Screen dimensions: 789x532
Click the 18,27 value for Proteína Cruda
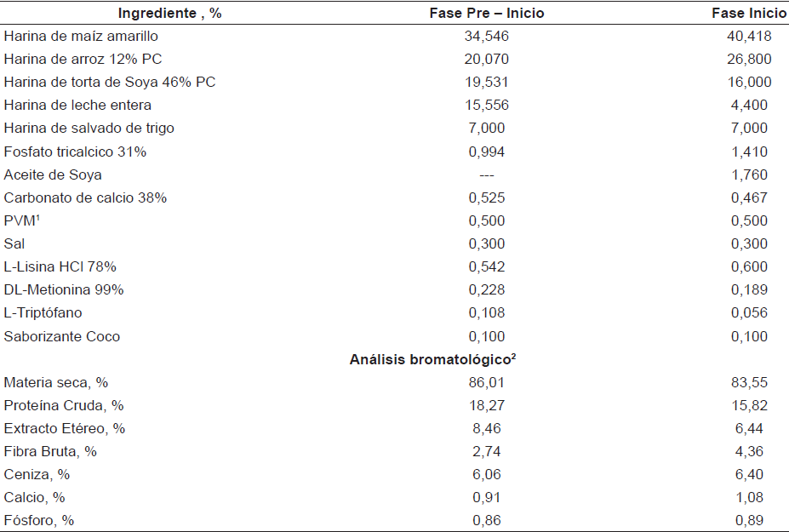[486, 405]
